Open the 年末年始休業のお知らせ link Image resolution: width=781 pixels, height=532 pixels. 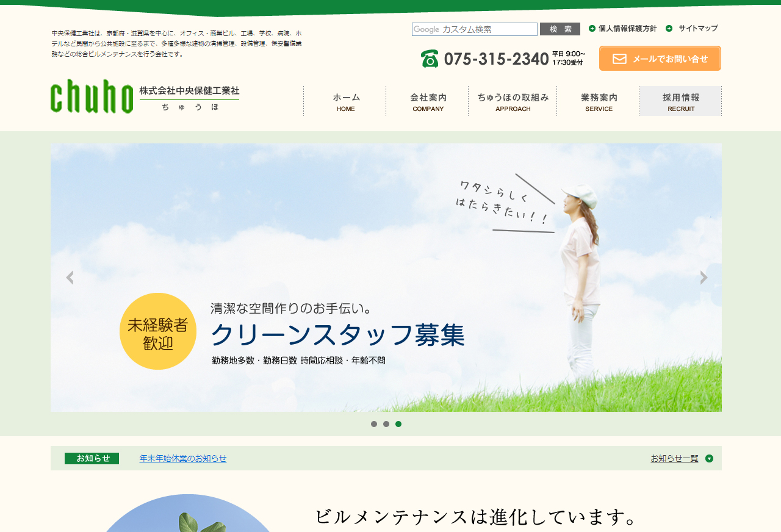183,458
